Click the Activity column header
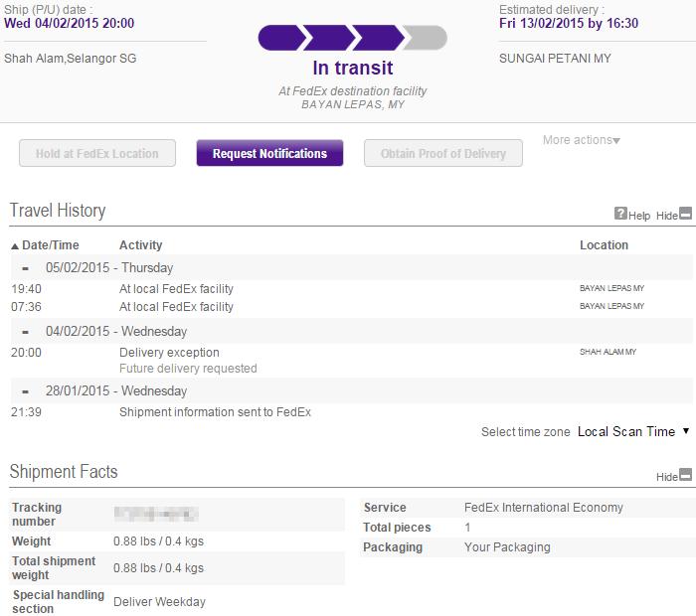696x616 pixels. (141, 245)
